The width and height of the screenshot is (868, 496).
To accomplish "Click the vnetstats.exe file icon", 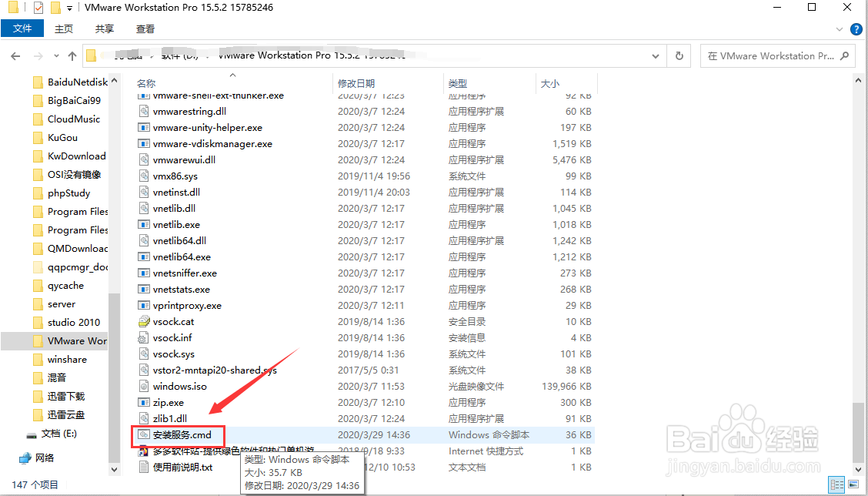I will click(x=144, y=290).
